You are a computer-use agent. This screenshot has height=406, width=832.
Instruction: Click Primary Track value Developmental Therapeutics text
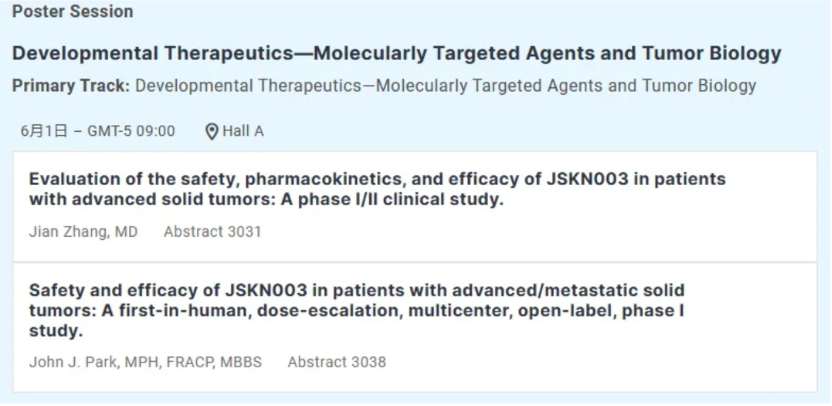445,86
